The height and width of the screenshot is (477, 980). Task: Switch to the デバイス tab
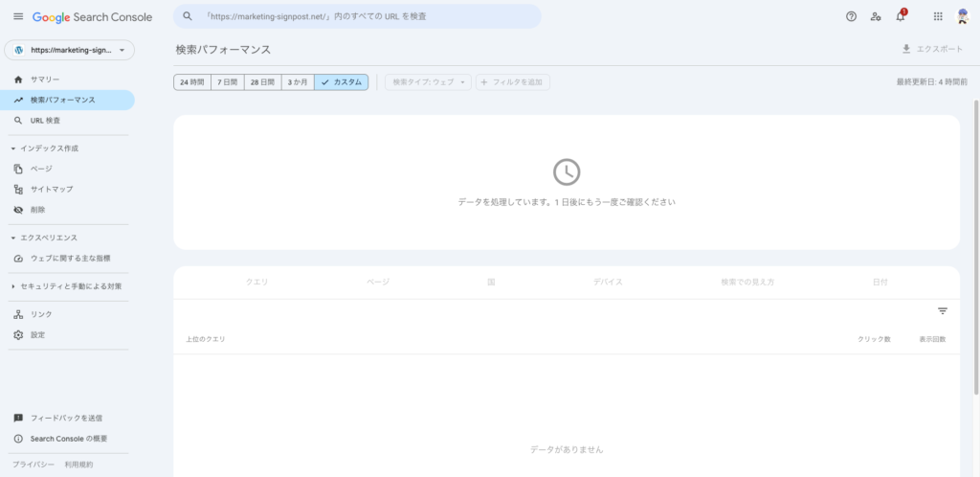pos(607,283)
